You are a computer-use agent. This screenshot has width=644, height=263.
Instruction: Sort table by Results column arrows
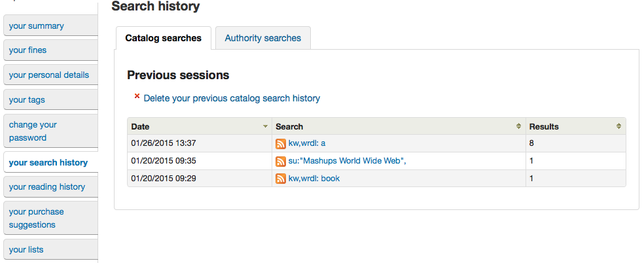pyautogui.click(x=618, y=126)
